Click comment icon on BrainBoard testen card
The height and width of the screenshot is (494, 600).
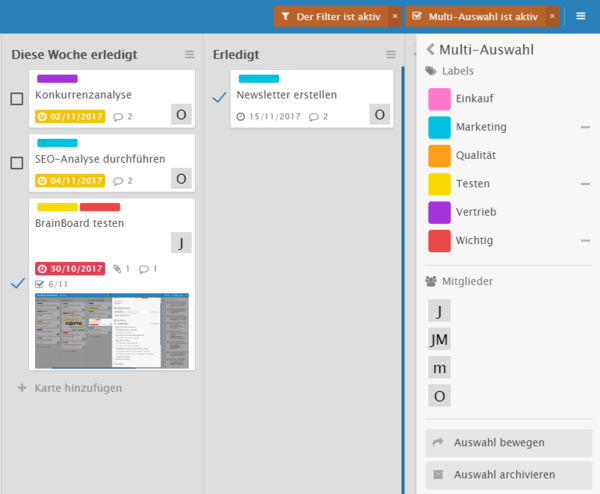pos(144,269)
